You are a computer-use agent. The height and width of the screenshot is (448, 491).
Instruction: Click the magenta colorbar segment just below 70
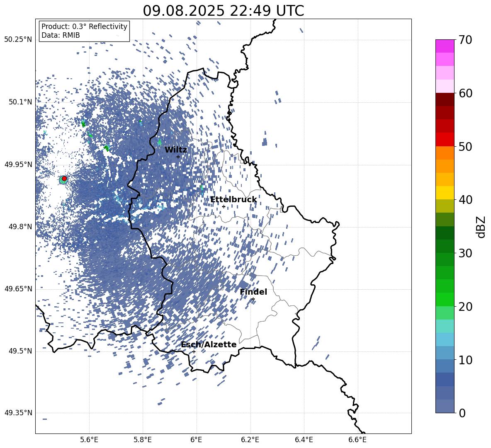point(445,46)
